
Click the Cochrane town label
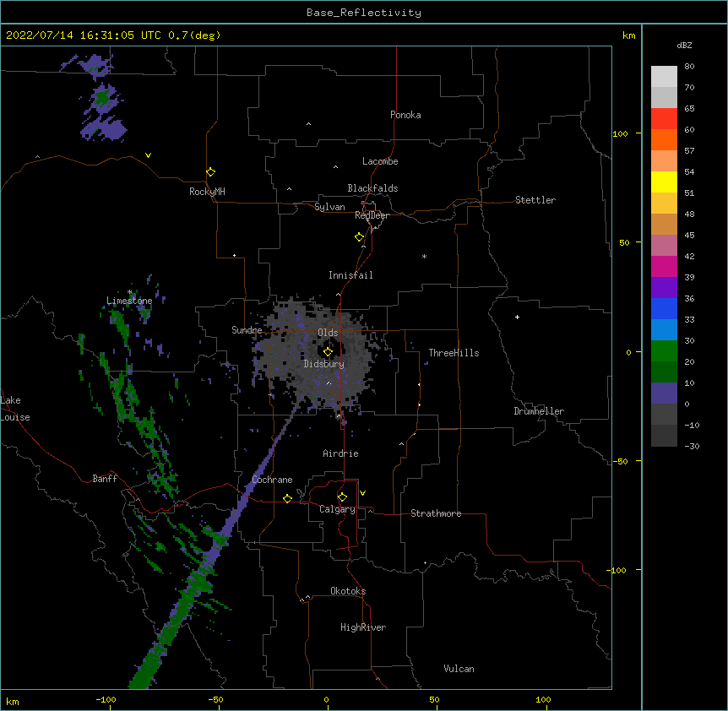[x=272, y=480]
